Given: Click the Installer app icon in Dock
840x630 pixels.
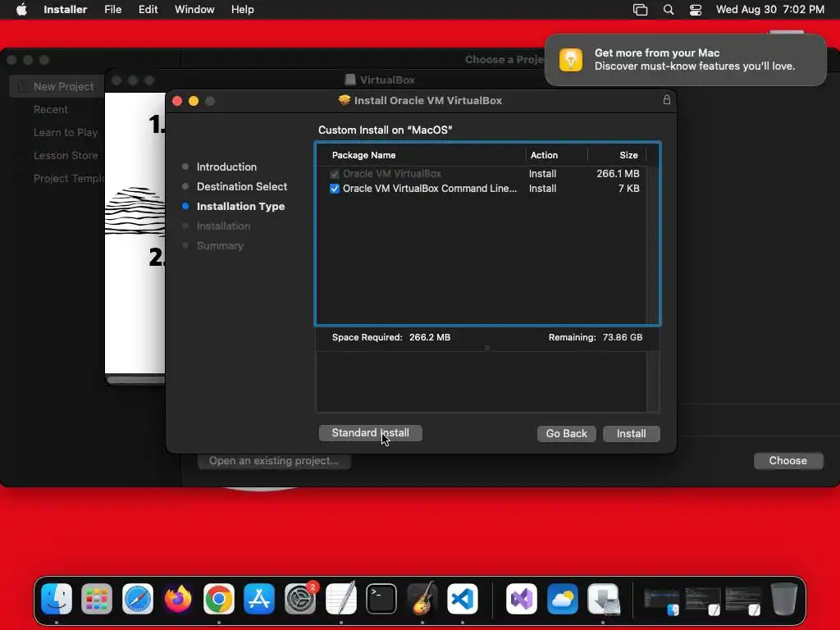Looking at the screenshot, I should point(603,598).
